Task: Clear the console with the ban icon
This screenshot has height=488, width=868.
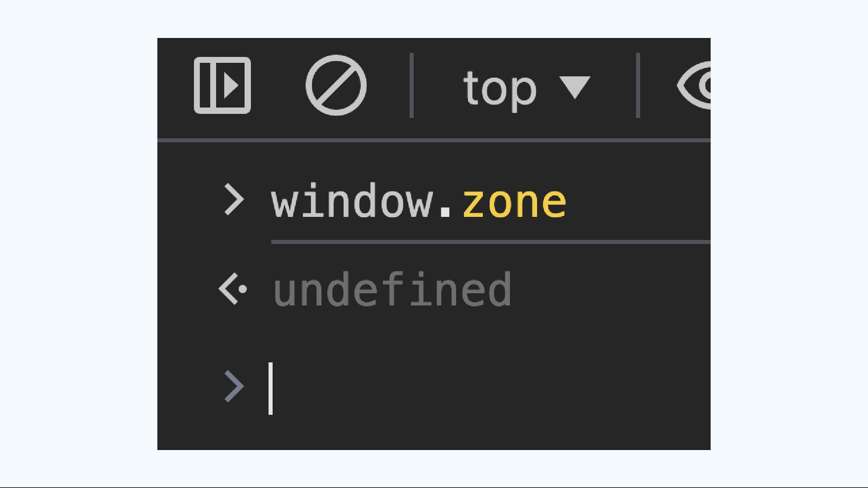Action: tap(336, 85)
